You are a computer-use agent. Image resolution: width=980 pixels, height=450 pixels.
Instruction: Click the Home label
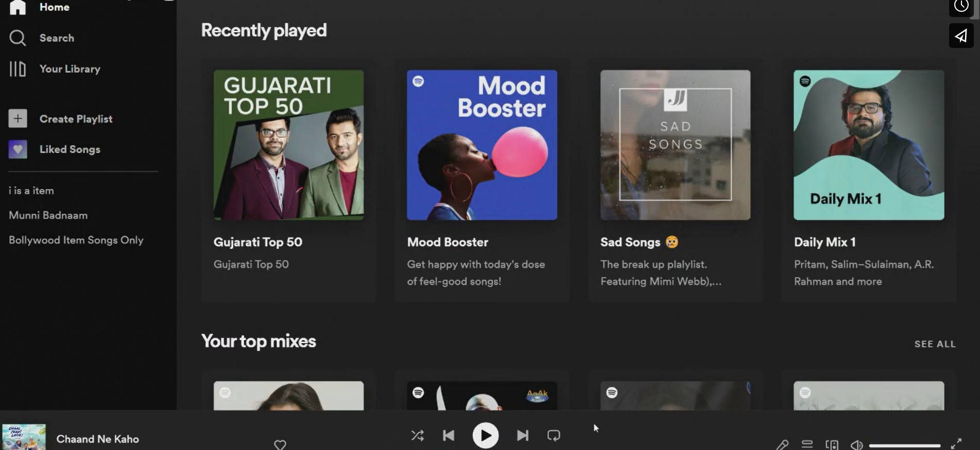pos(55,7)
